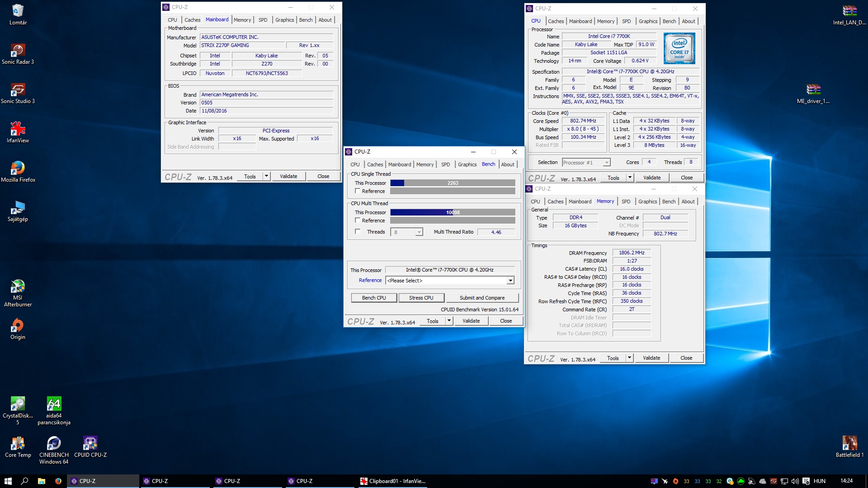Open File Explorer from the taskbar

(x=41, y=481)
